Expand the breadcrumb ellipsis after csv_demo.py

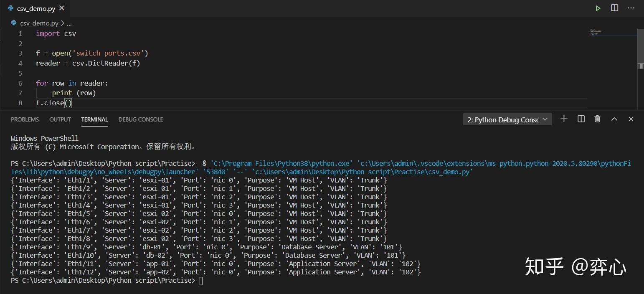69,24
